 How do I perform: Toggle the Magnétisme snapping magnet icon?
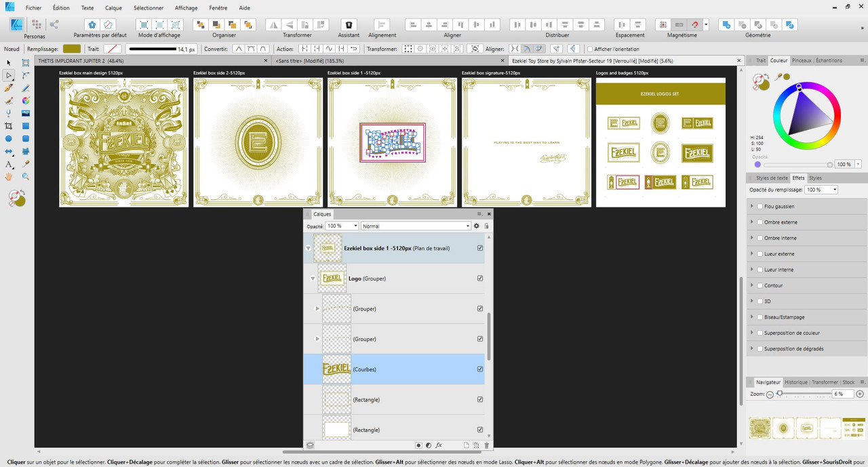[x=695, y=24]
